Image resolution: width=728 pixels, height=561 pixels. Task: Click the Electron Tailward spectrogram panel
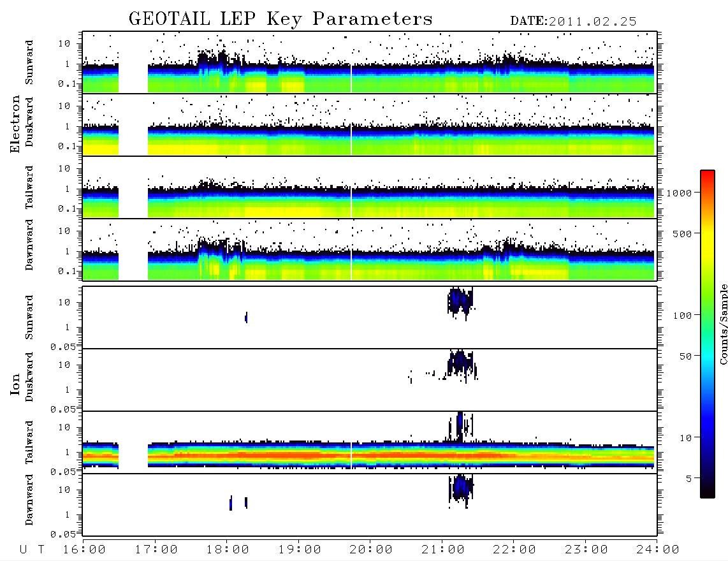click(370, 187)
